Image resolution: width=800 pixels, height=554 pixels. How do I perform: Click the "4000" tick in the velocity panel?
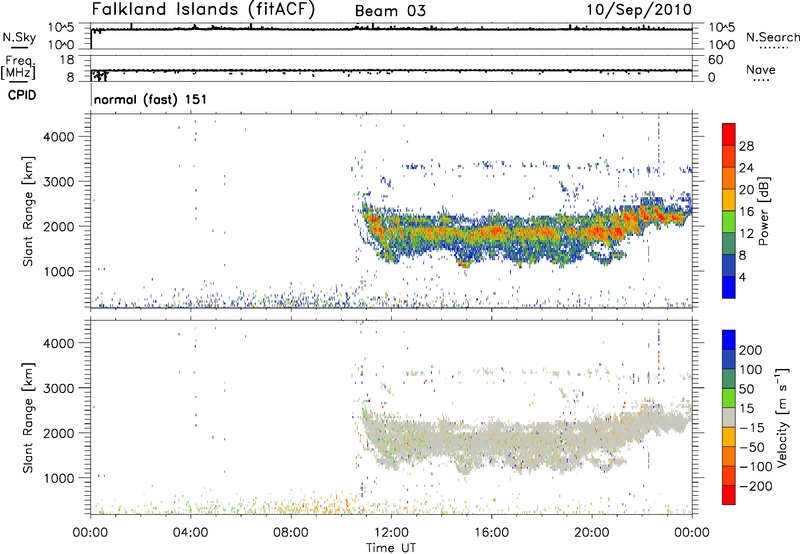(x=59, y=343)
